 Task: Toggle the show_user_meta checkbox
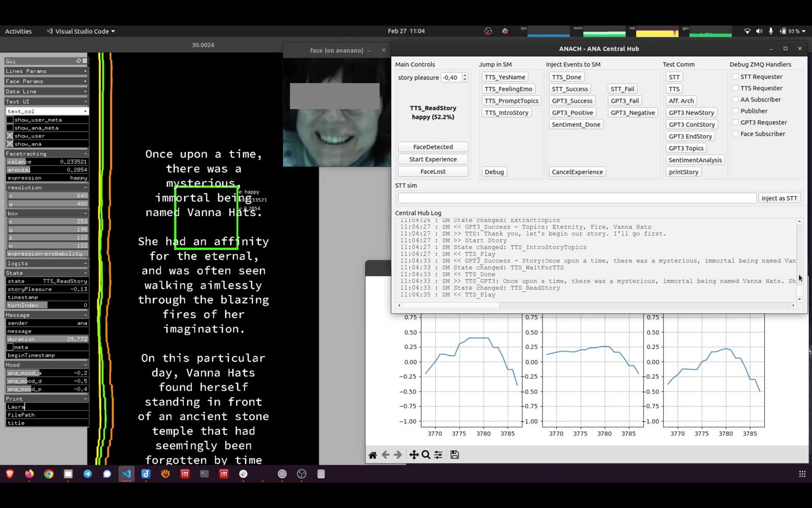click(x=10, y=120)
